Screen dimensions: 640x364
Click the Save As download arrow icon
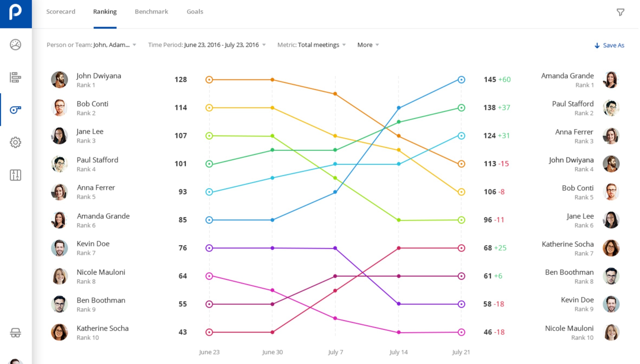pos(597,45)
